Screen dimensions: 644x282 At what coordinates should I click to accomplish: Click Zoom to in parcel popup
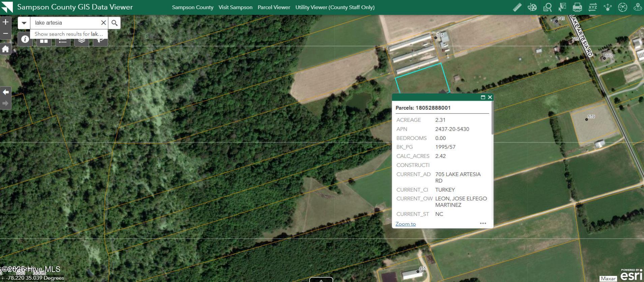tap(406, 224)
